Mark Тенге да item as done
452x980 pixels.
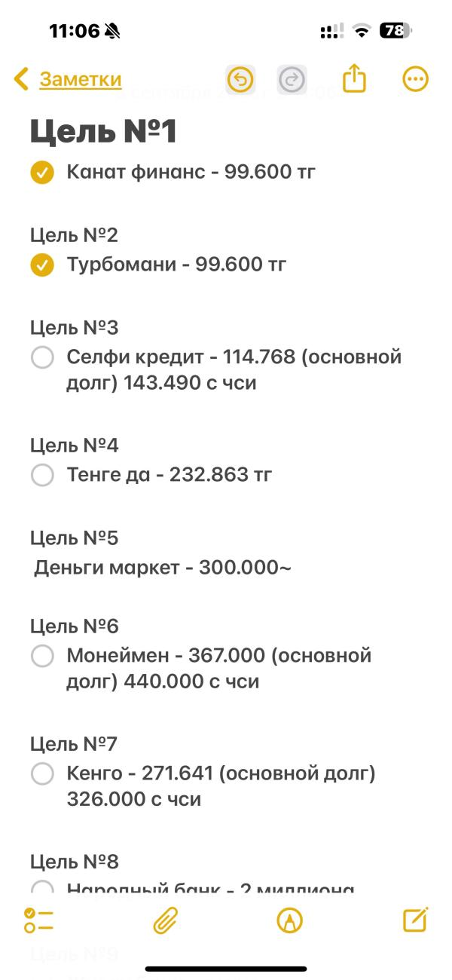42,475
